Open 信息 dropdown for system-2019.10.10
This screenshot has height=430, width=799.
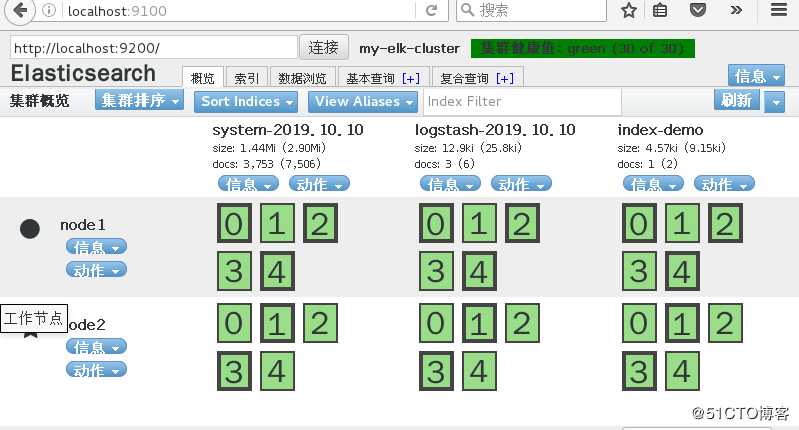(x=248, y=183)
